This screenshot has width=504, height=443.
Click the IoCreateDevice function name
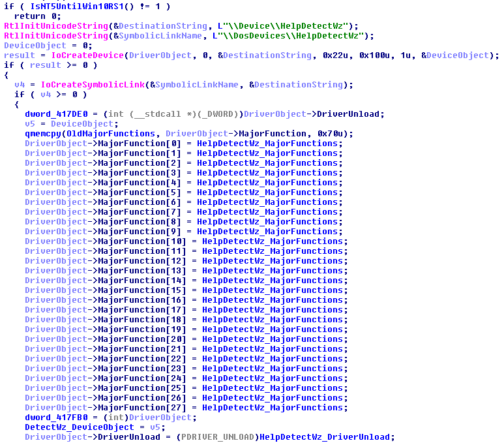click(87, 55)
